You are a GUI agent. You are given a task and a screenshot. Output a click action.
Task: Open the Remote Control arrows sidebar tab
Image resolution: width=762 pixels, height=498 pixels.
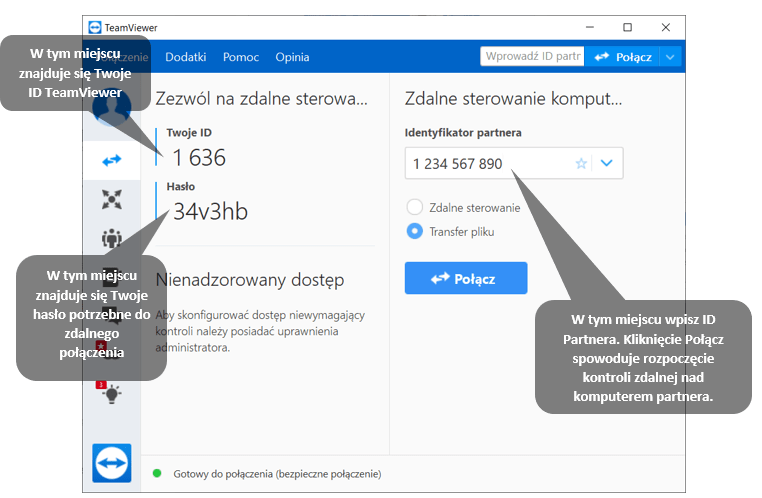(x=112, y=160)
